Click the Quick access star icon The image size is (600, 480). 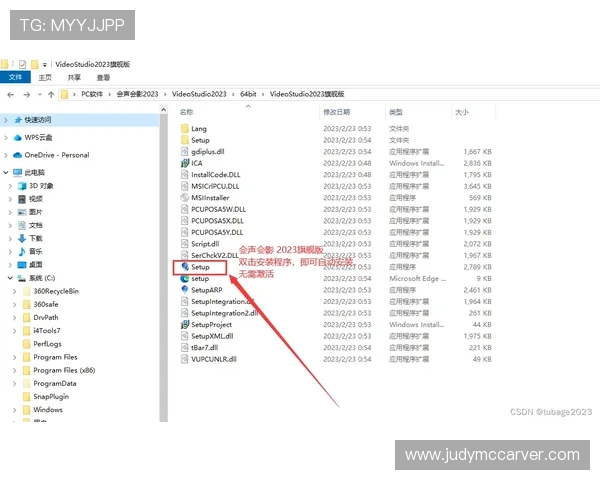pyautogui.click(x=18, y=120)
